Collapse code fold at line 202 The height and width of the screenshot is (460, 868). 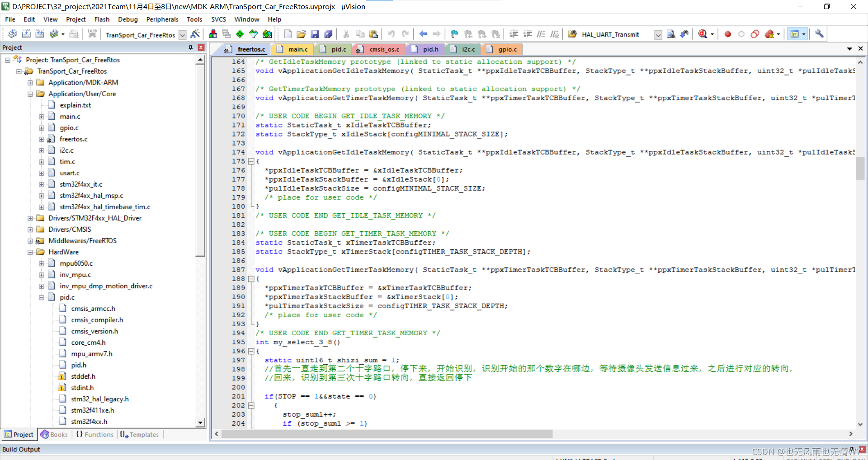coord(251,405)
